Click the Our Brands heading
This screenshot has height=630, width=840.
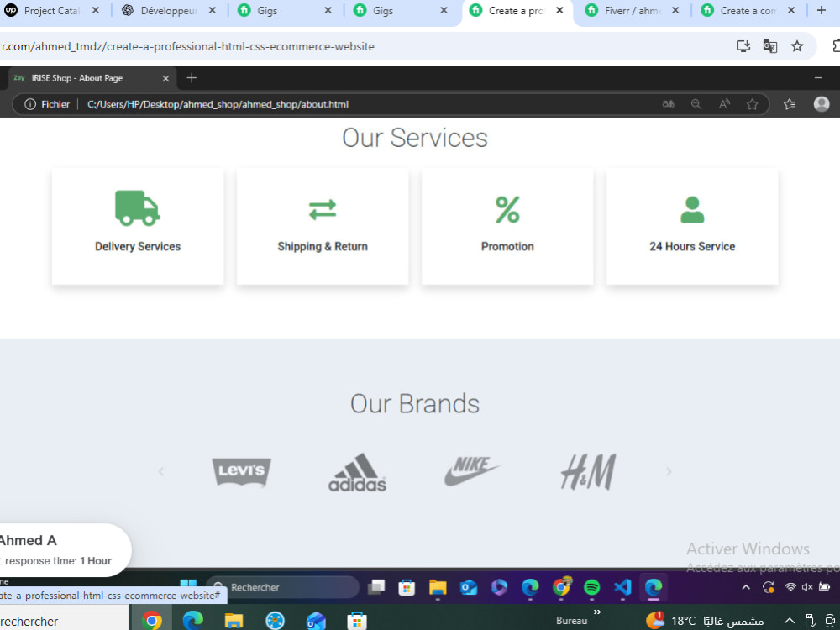point(415,403)
